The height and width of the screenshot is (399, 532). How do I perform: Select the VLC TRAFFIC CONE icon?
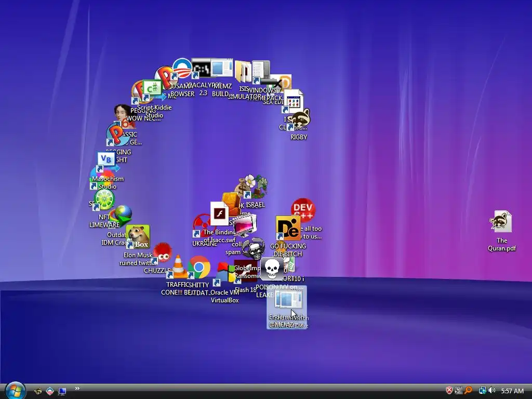[x=178, y=267]
